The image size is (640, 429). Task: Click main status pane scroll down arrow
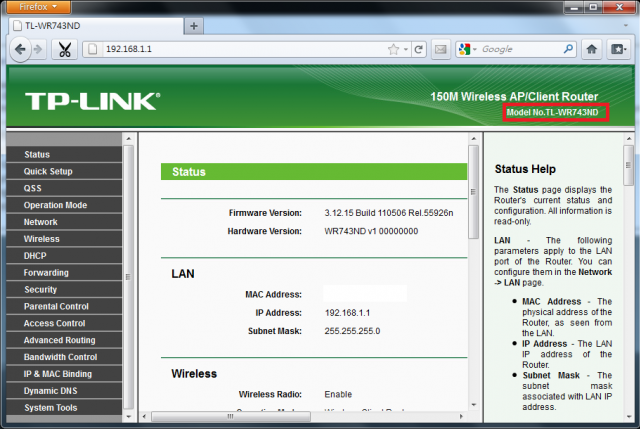pos(473,405)
